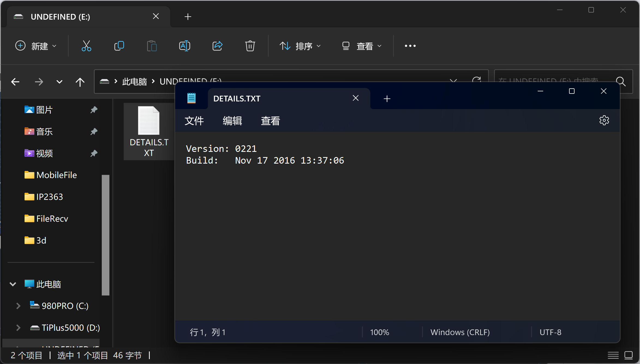Minimize the Notepad window

click(x=540, y=91)
